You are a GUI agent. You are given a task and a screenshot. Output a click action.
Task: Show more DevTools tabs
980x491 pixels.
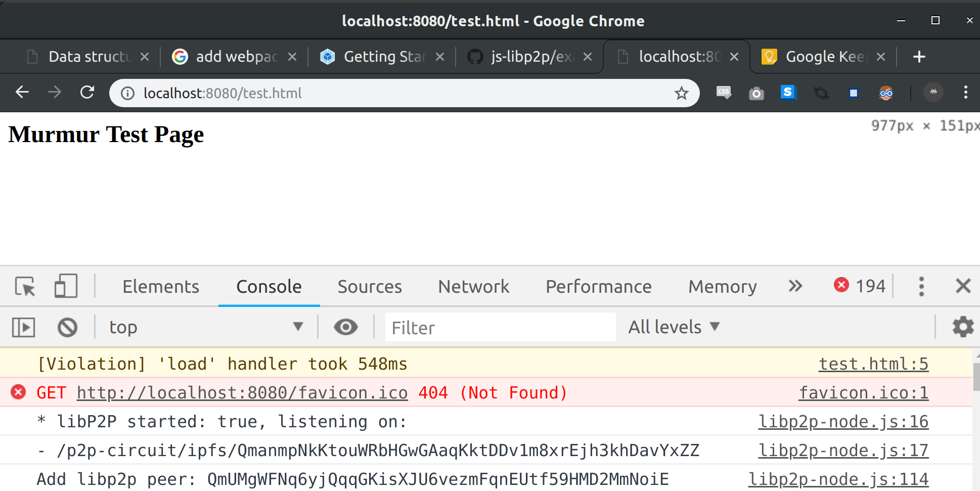click(795, 286)
